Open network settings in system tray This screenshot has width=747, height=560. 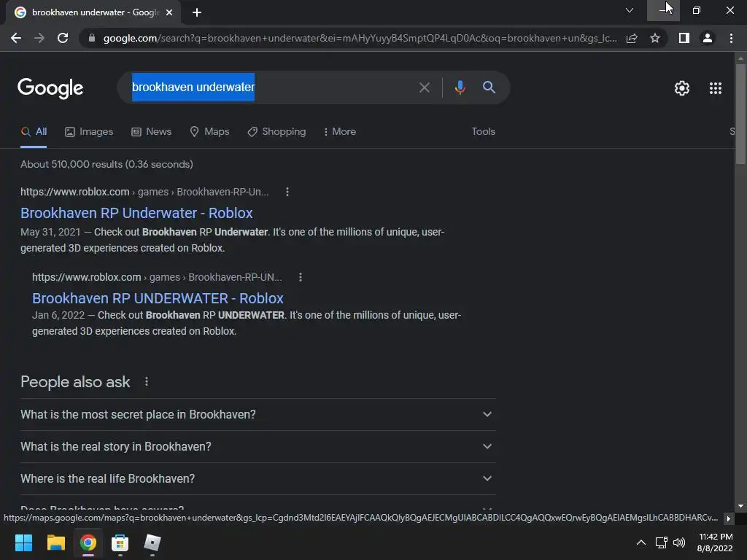click(x=661, y=542)
